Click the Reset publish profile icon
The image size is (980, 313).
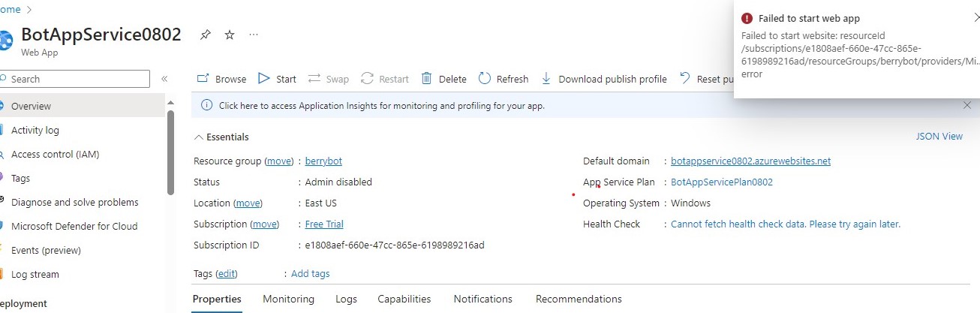684,78
